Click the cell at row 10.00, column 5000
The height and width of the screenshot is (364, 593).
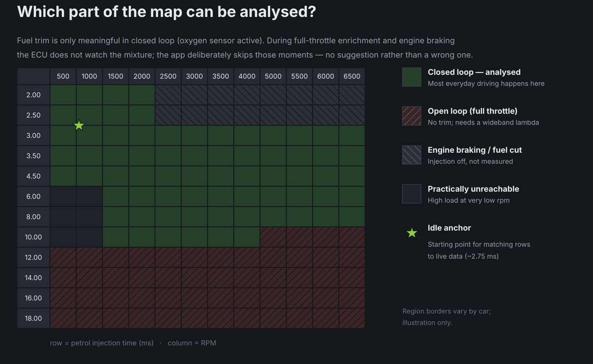[x=273, y=237]
